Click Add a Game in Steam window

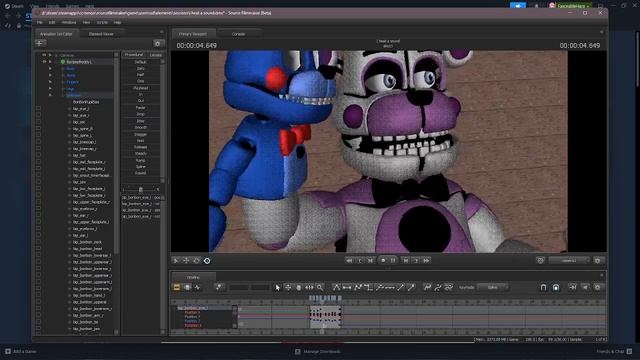[21, 351]
